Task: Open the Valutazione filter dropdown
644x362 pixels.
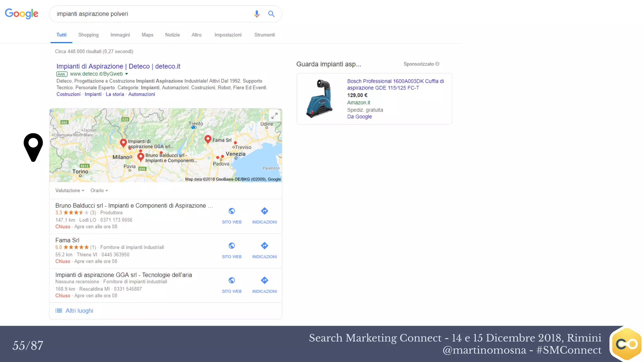Action: pyautogui.click(x=70, y=190)
